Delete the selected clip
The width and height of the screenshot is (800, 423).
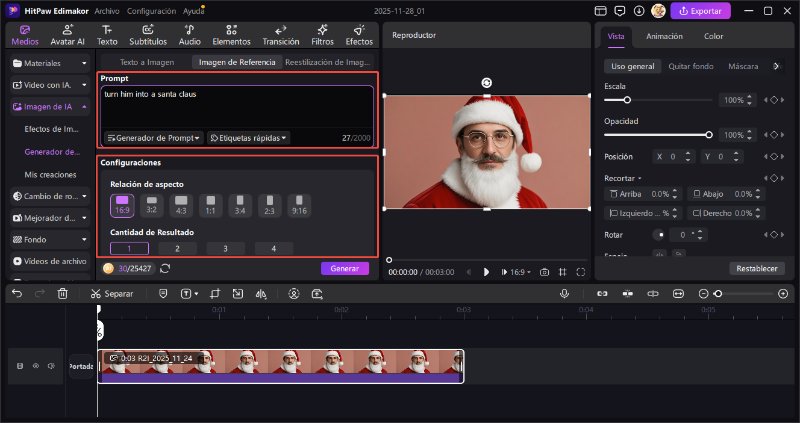(x=62, y=294)
